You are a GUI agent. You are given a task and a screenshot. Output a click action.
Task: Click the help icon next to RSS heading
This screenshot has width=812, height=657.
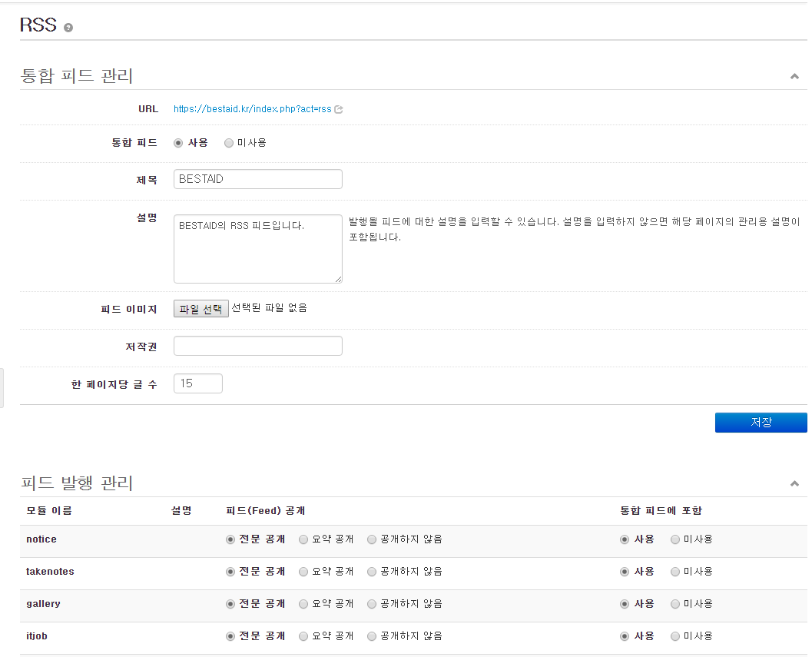[68, 28]
